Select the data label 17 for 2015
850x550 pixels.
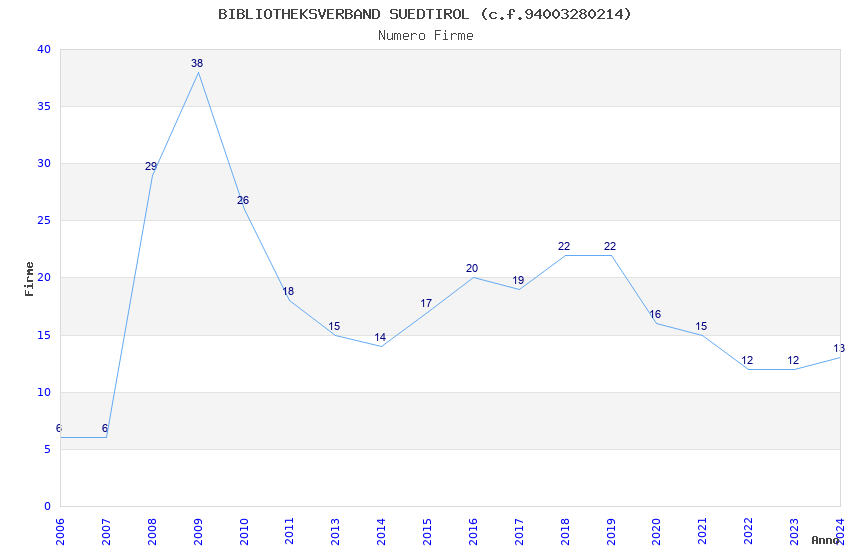(426, 303)
